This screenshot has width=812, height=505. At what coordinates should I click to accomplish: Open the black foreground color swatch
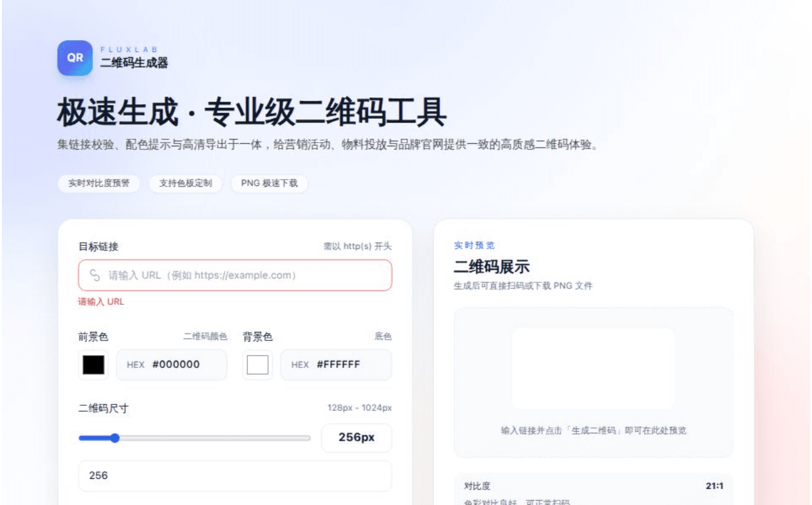click(x=93, y=365)
